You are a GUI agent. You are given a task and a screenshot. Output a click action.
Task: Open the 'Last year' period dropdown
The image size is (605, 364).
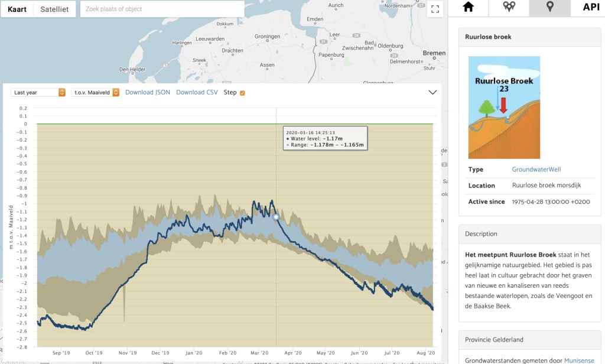pos(39,92)
